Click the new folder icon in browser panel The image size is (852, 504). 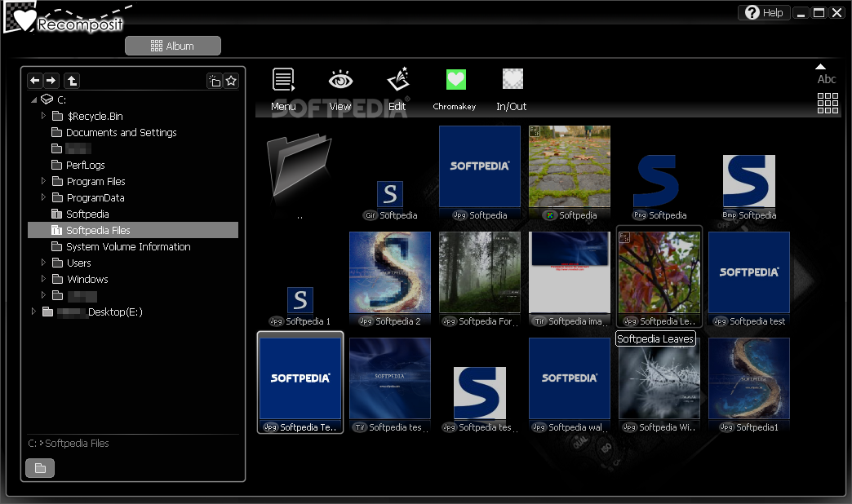coord(215,81)
